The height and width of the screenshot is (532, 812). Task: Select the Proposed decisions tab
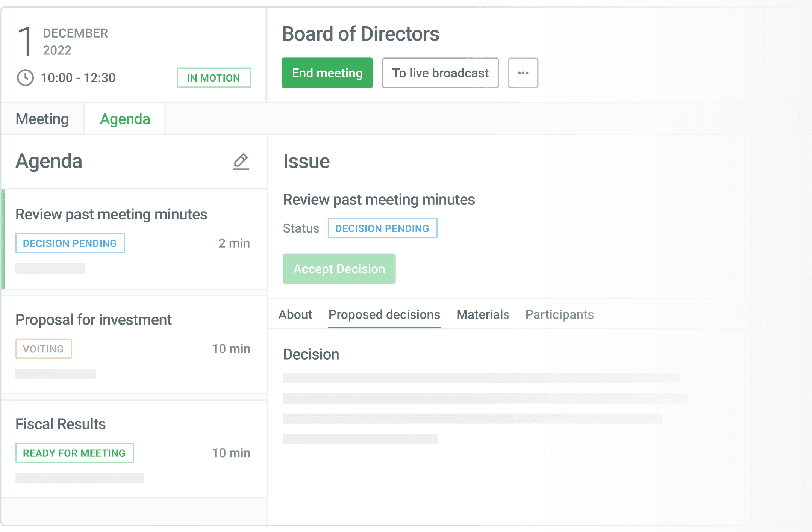tap(384, 314)
